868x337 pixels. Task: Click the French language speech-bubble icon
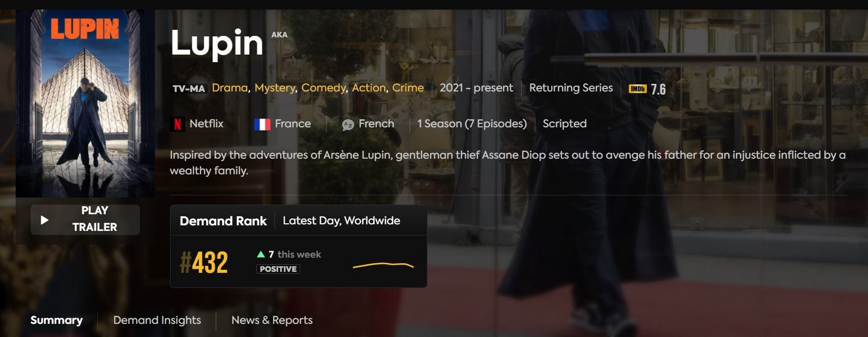tap(348, 125)
